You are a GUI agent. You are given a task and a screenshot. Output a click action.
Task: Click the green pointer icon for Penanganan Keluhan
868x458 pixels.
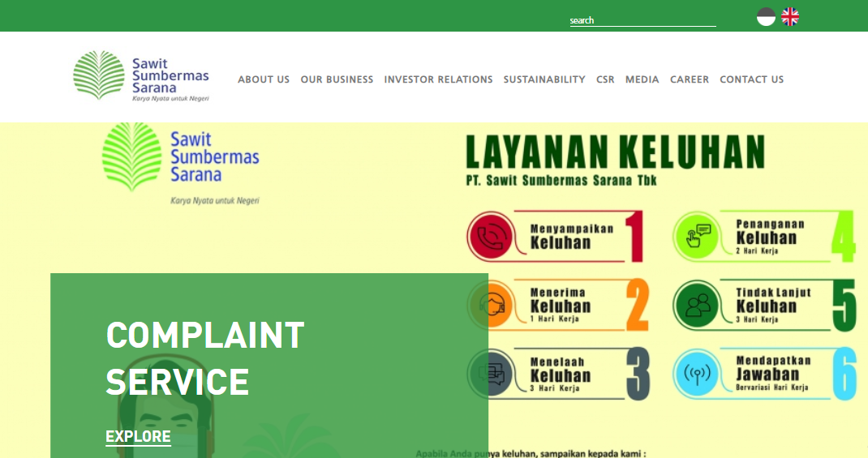pyautogui.click(x=696, y=237)
